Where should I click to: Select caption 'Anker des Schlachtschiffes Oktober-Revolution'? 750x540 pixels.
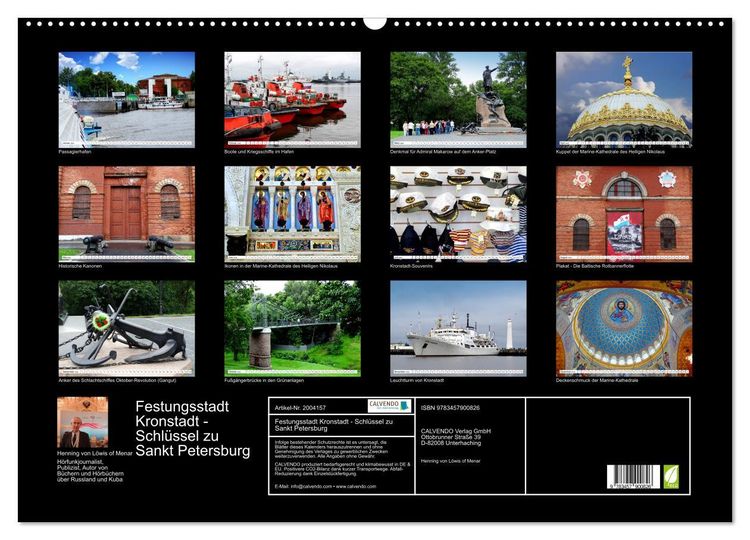coord(117,380)
